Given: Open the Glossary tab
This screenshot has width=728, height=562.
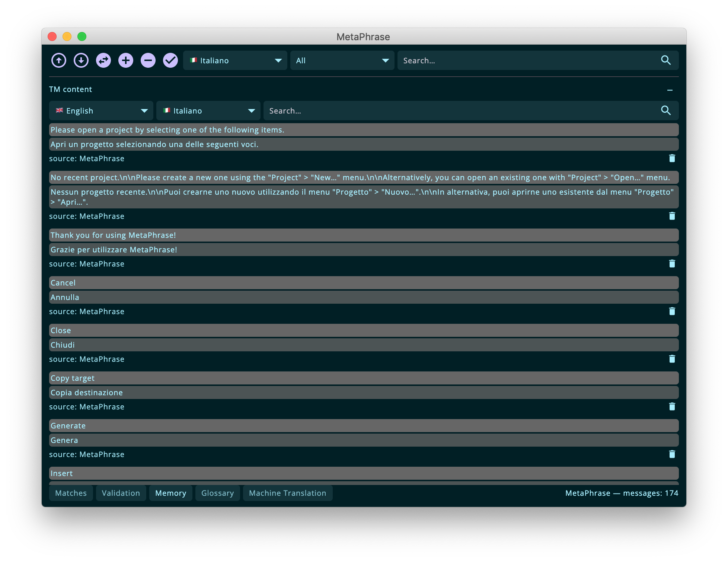Looking at the screenshot, I should 218,493.
